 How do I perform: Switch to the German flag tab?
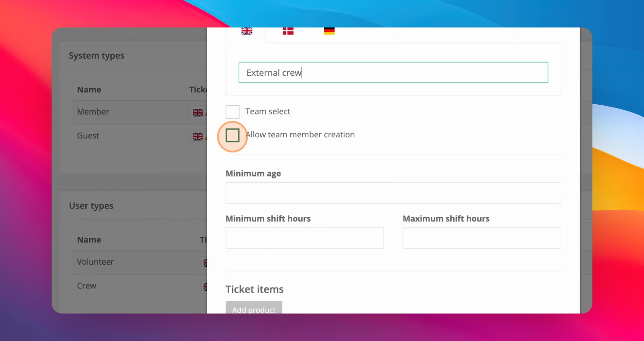[x=329, y=31]
